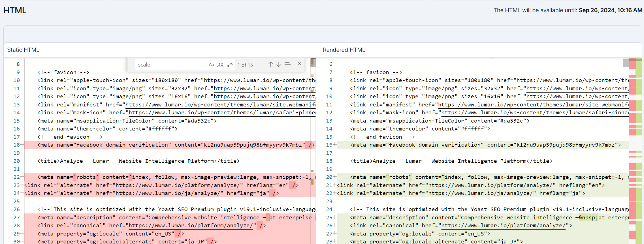Click the HTML page heading
The height and width of the screenshot is (244, 644).
pyautogui.click(x=15, y=10)
